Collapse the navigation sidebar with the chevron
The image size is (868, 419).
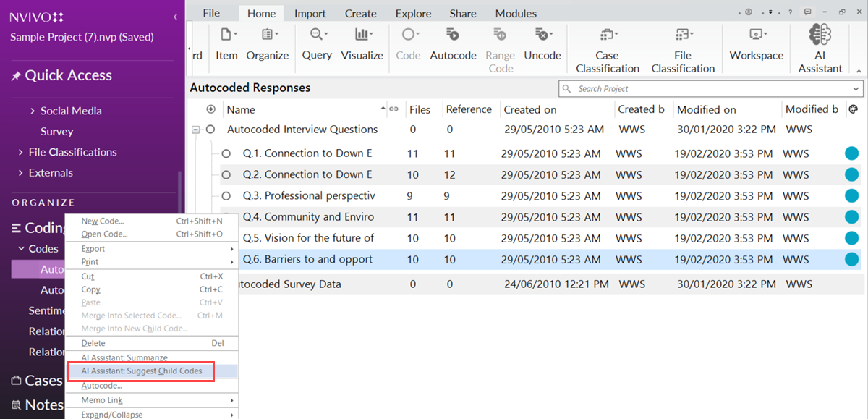(176, 16)
